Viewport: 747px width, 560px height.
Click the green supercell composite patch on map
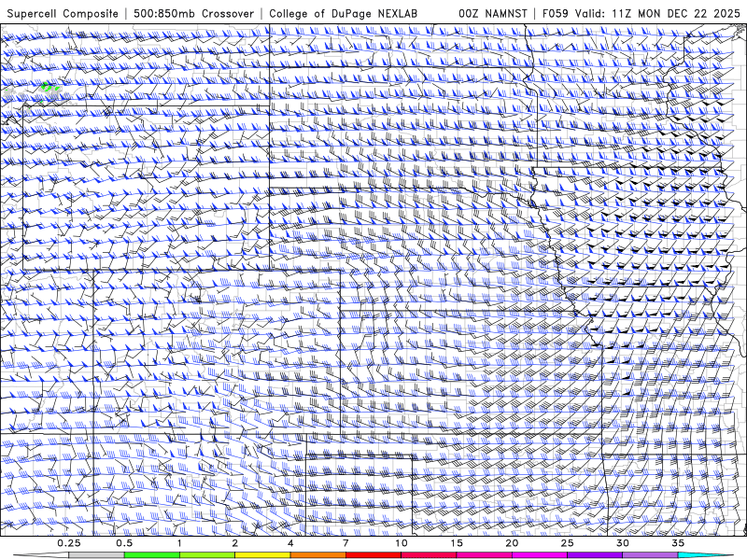pos(49,87)
